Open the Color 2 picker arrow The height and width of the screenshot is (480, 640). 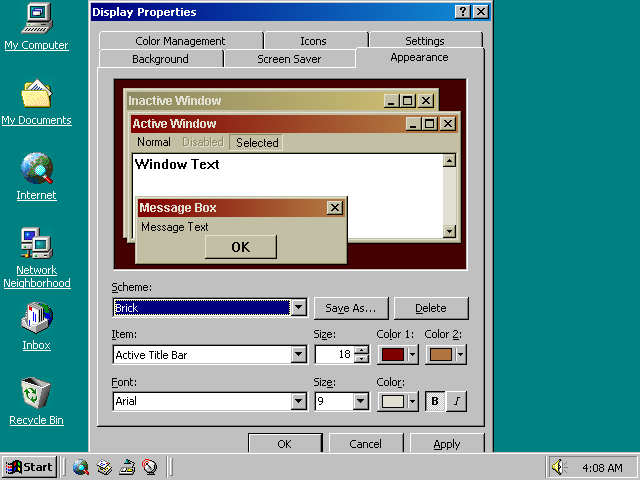pyautogui.click(x=460, y=354)
